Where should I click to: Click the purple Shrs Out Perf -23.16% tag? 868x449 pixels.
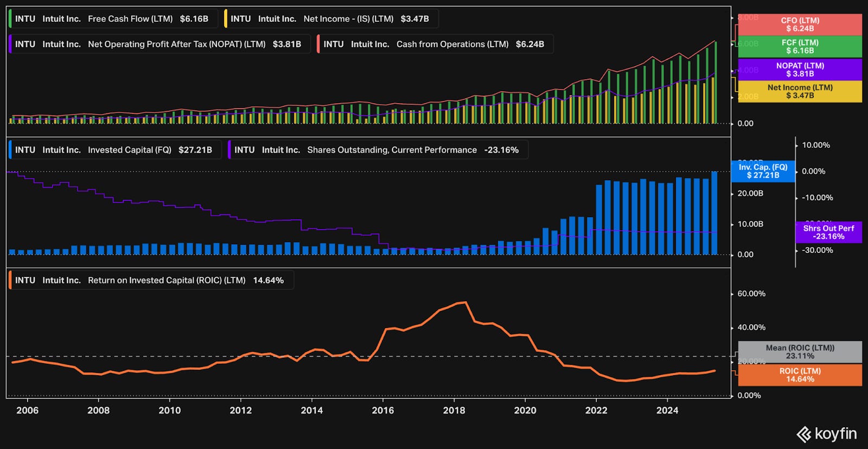tap(828, 232)
